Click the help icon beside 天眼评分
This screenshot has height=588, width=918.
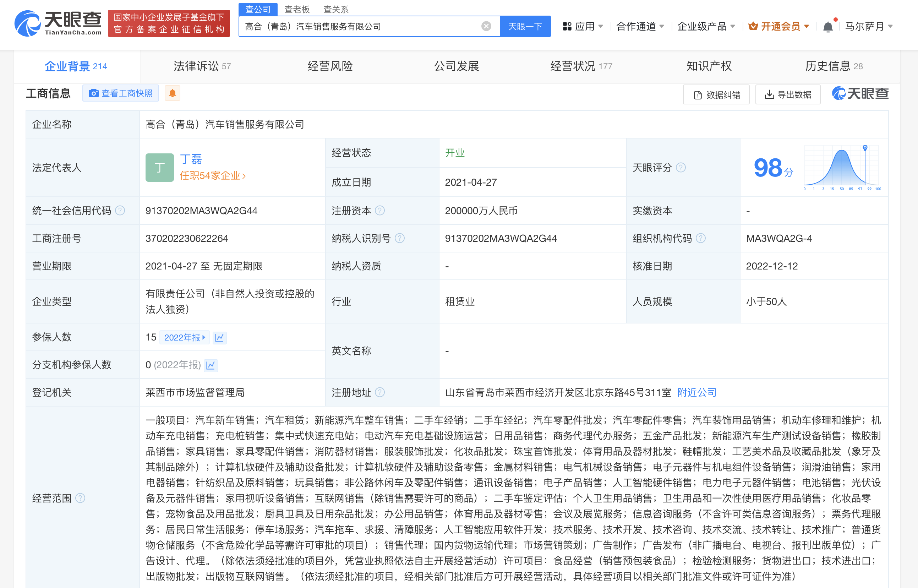(681, 168)
